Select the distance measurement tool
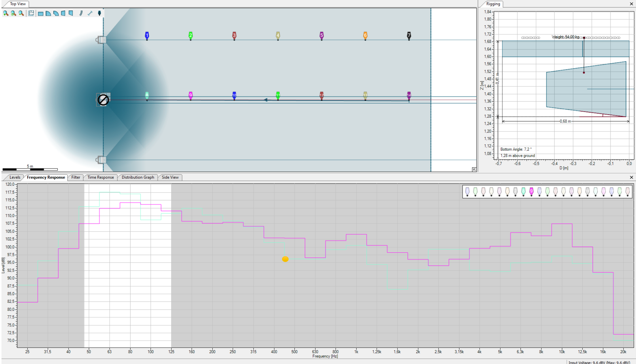The image size is (636, 364). coord(90,13)
